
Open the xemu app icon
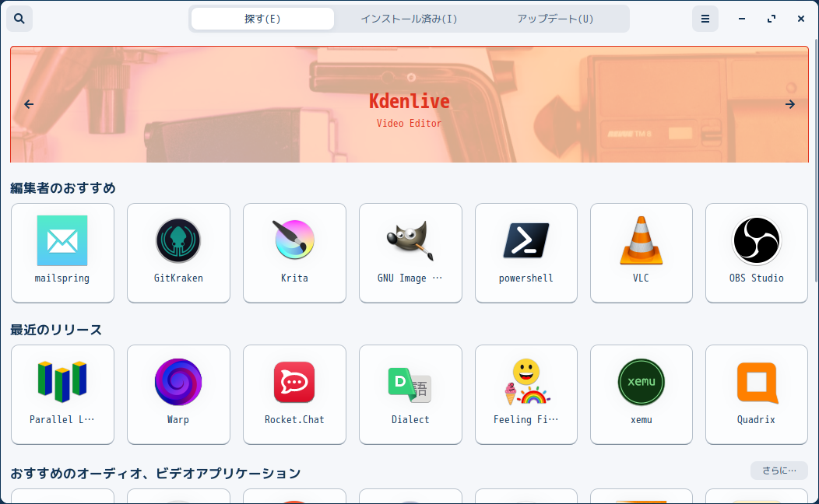(641, 382)
